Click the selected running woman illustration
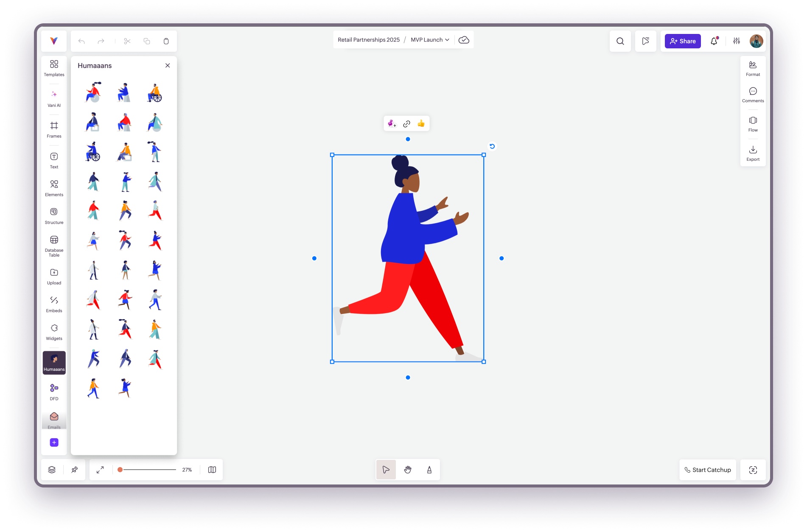The image size is (807, 532). (x=407, y=258)
